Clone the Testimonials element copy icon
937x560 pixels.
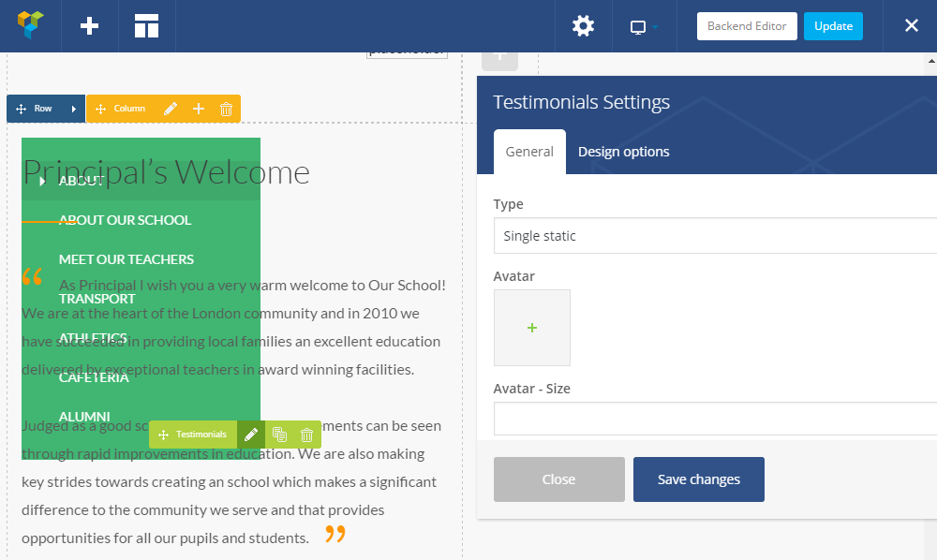point(278,434)
